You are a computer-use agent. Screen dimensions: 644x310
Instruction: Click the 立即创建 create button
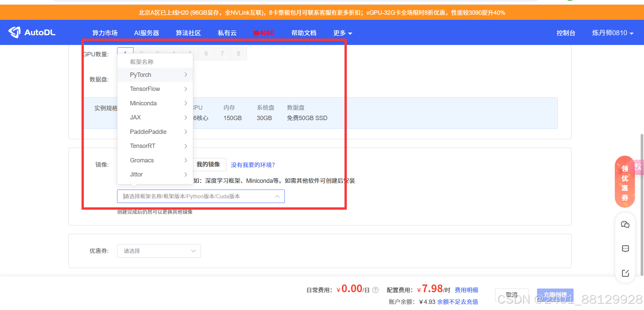(x=555, y=295)
